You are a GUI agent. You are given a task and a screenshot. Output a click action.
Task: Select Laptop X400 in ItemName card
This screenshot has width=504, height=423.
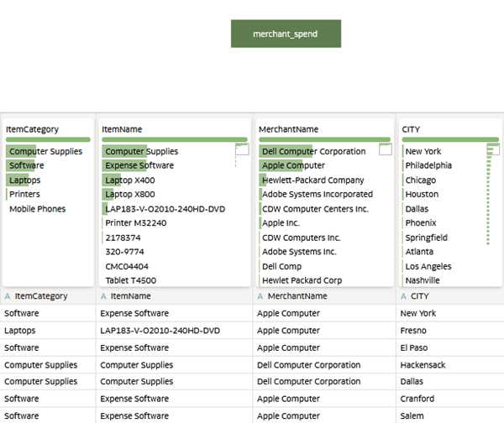click(x=130, y=180)
